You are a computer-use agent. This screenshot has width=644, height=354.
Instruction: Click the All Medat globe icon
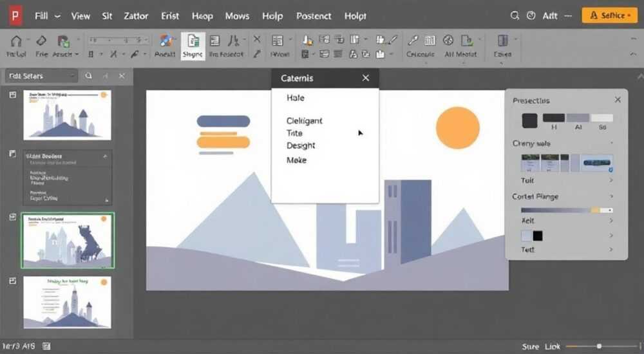448,41
